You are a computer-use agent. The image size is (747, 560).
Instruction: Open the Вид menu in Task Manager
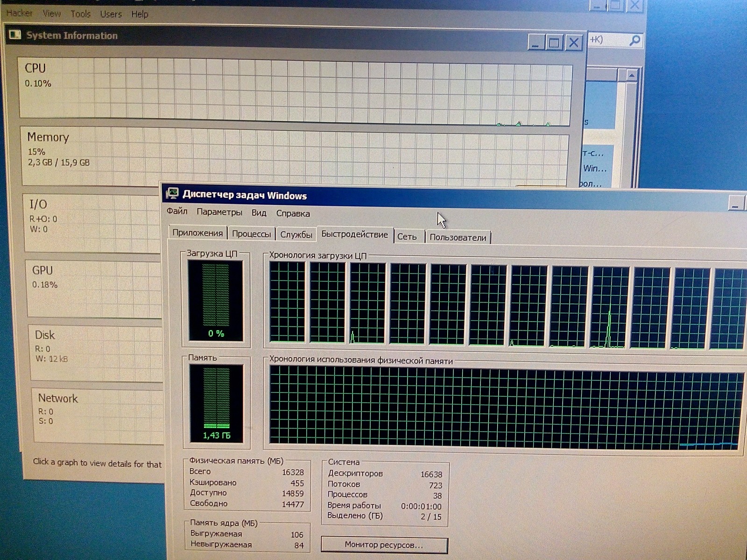259,213
